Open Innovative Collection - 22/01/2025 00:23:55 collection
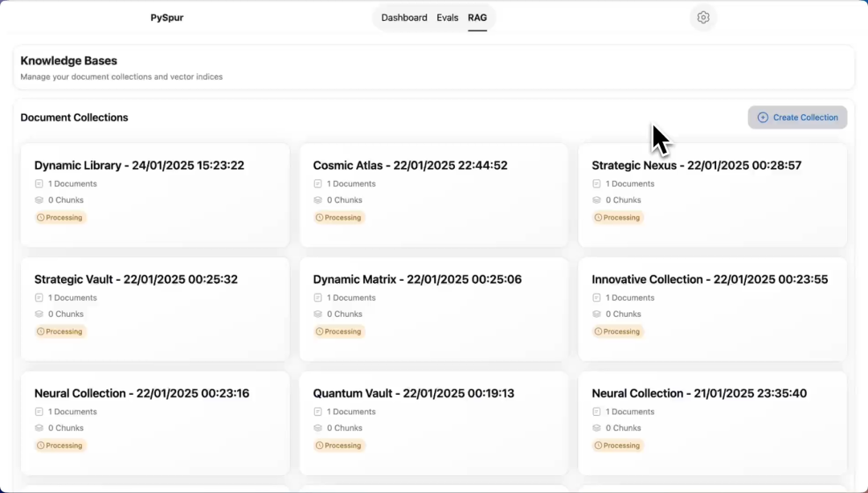Screen dimensions: 868x493 712,309
